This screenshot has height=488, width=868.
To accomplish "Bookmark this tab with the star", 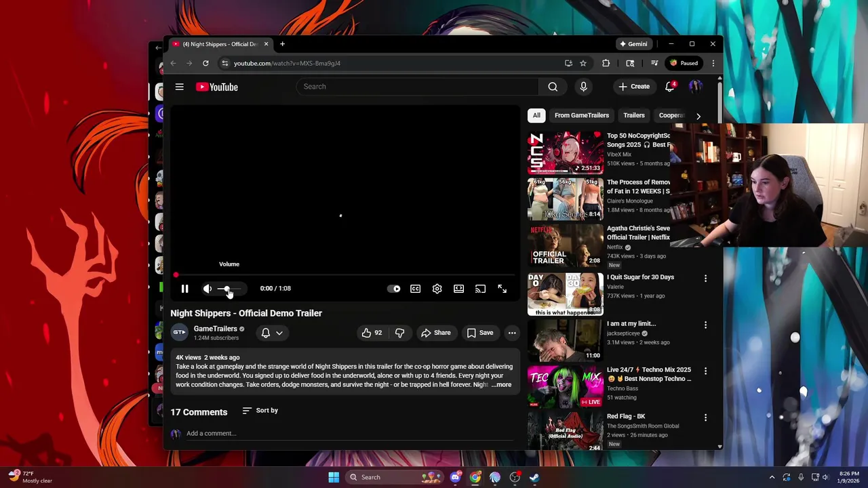I will click(583, 63).
